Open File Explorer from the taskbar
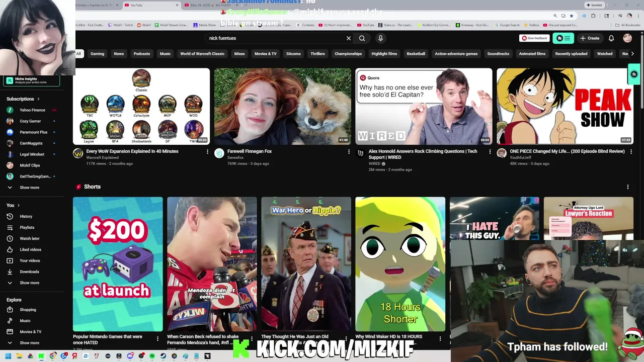 (19, 356)
